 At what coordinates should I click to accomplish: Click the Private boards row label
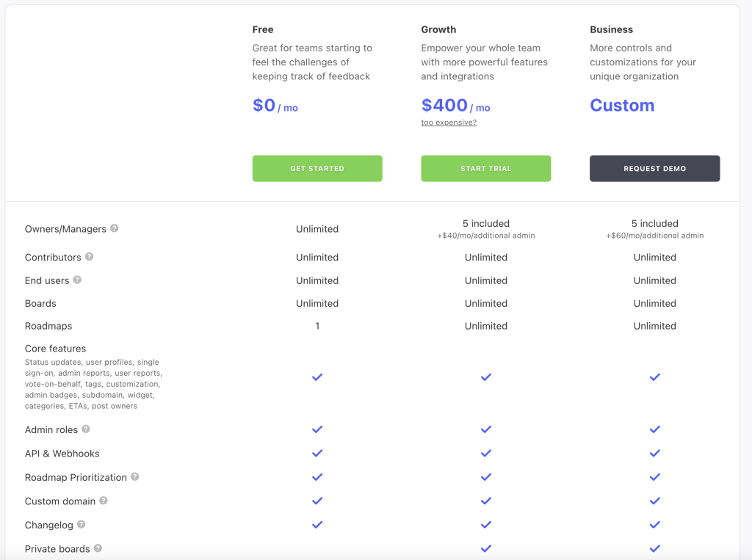point(57,549)
